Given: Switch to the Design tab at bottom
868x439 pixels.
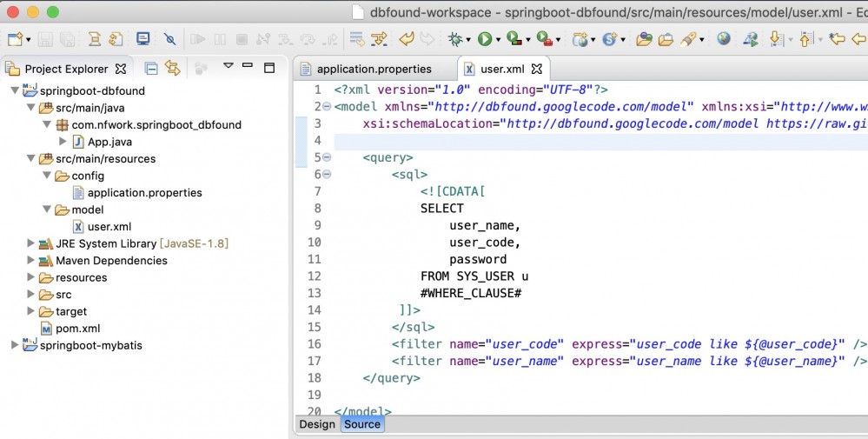Looking at the screenshot, I should [x=317, y=424].
